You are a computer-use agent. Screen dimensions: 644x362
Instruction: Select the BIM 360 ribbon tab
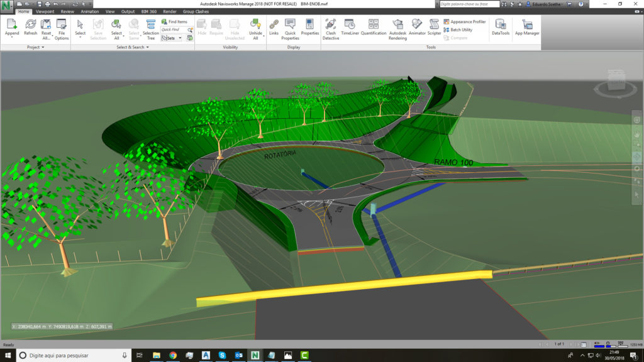[x=148, y=11]
